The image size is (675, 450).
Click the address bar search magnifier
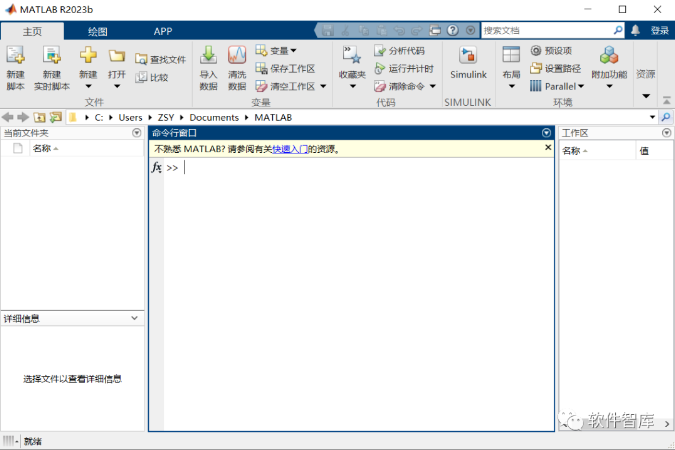(x=666, y=117)
